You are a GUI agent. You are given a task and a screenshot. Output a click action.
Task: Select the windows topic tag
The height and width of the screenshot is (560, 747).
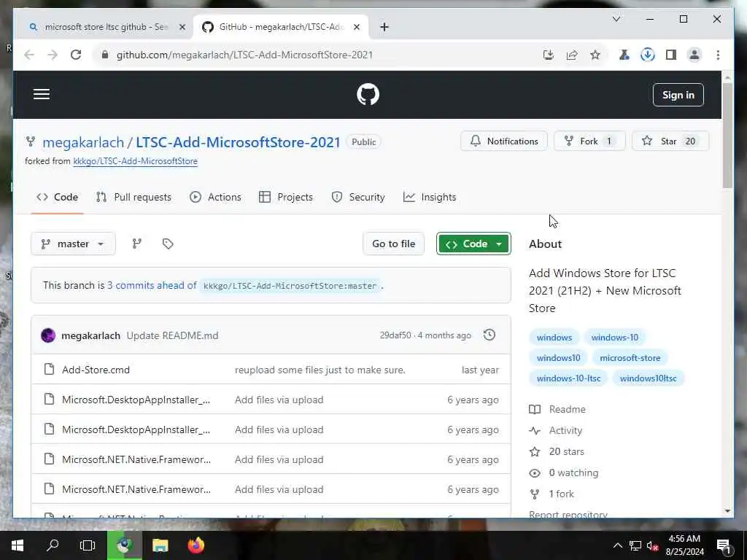[x=554, y=337]
